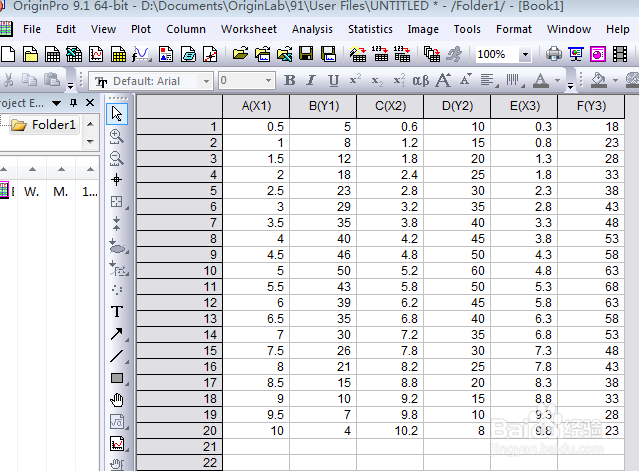Expand the format toolbar options
This screenshot has height=471, width=639.
pos(571,86)
